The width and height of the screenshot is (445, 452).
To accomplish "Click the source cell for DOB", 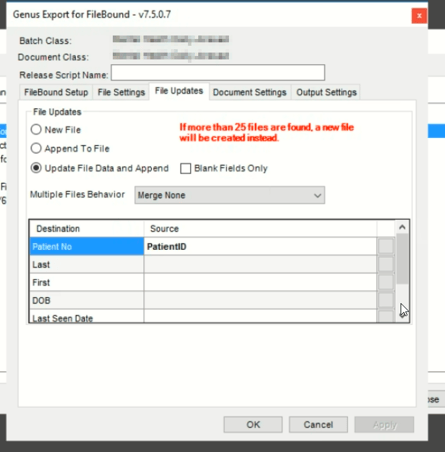I will click(260, 301).
